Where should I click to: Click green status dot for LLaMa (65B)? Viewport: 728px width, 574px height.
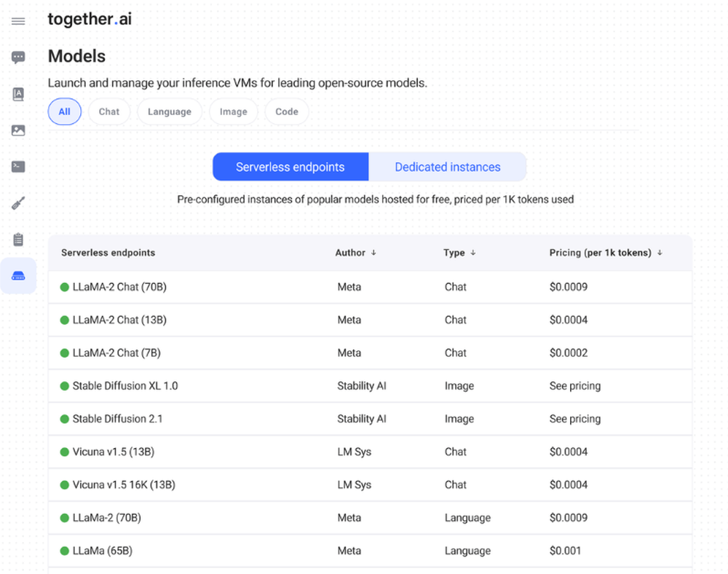(65, 551)
